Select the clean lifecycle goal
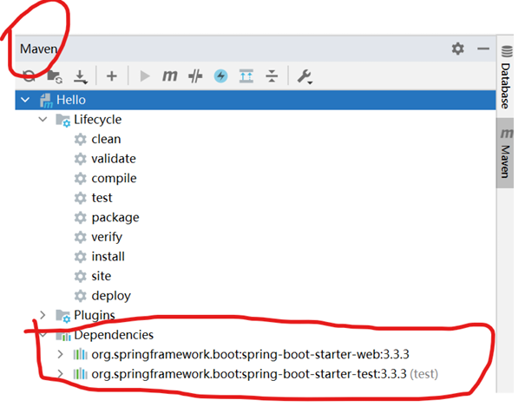 (x=106, y=139)
